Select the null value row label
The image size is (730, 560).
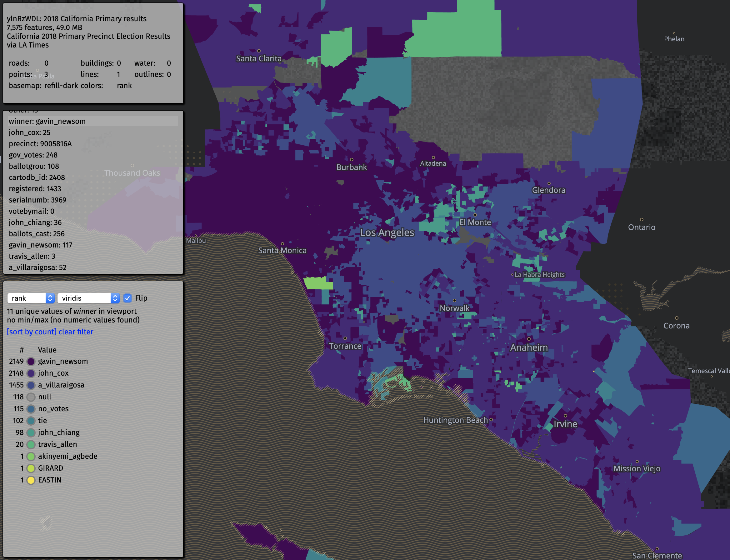point(45,397)
